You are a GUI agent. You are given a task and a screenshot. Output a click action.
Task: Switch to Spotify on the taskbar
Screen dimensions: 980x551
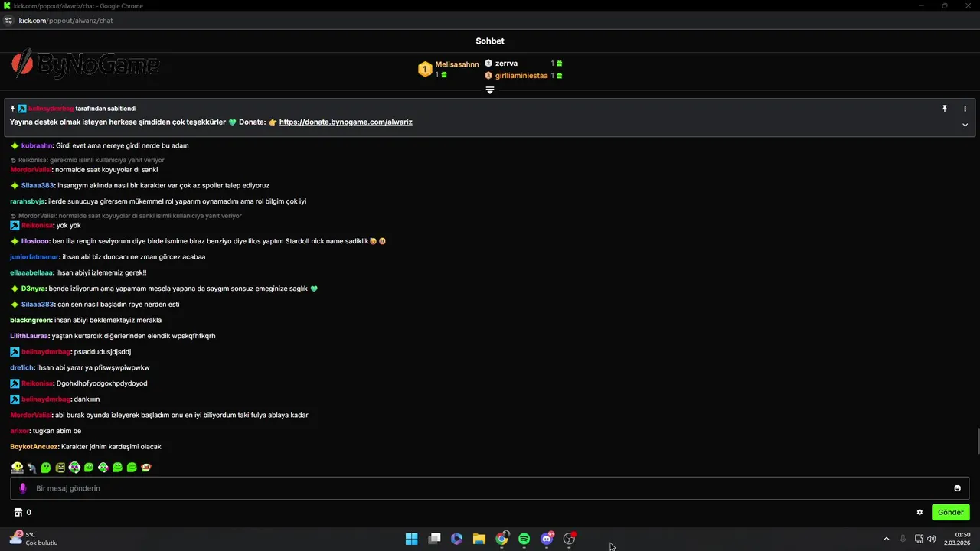click(524, 539)
